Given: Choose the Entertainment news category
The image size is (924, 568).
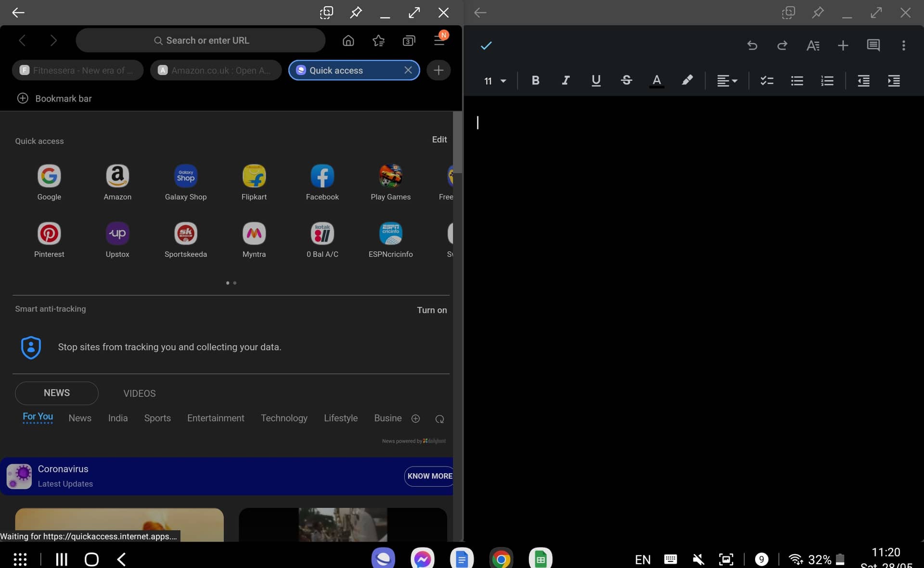Looking at the screenshot, I should (x=216, y=418).
